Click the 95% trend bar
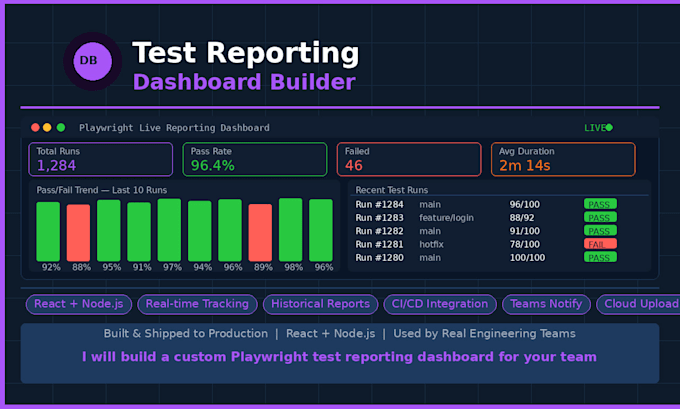This screenshot has height=409, width=680. (x=109, y=231)
